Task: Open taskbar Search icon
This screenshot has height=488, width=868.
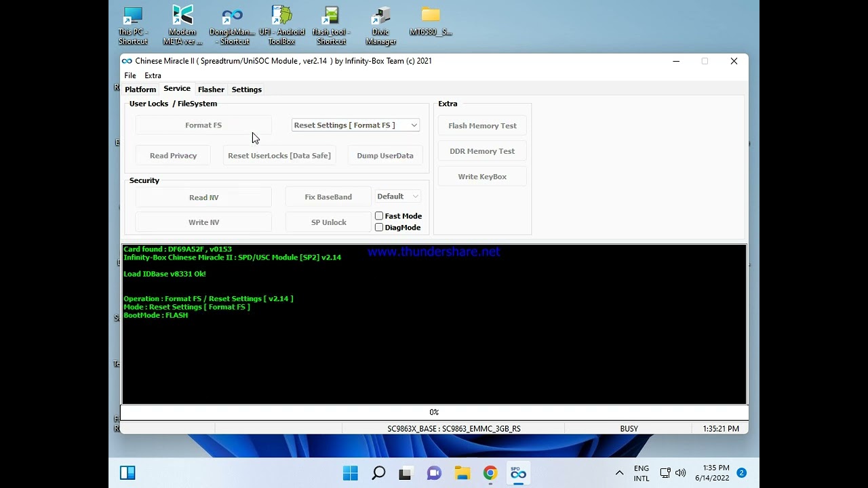Action: click(x=378, y=473)
